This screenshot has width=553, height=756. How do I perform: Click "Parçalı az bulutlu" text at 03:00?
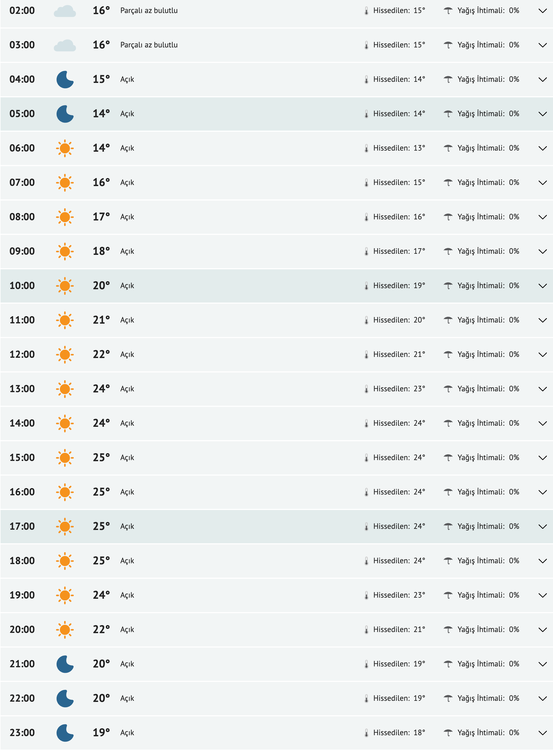[149, 45]
